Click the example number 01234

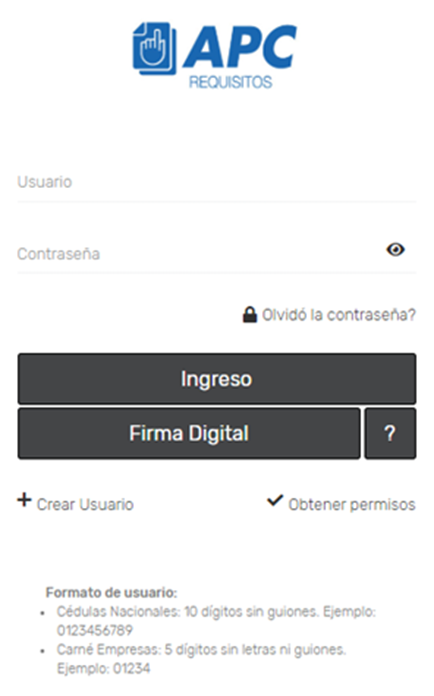coord(131,668)
